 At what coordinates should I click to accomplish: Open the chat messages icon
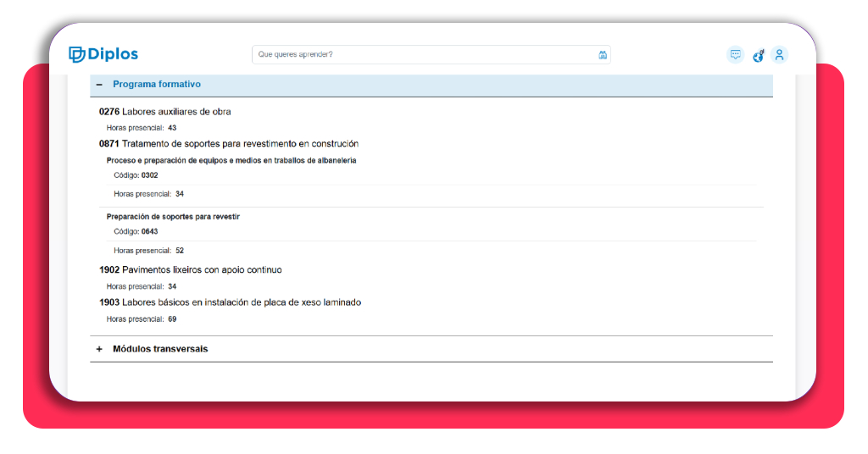[x=735, y=55]
